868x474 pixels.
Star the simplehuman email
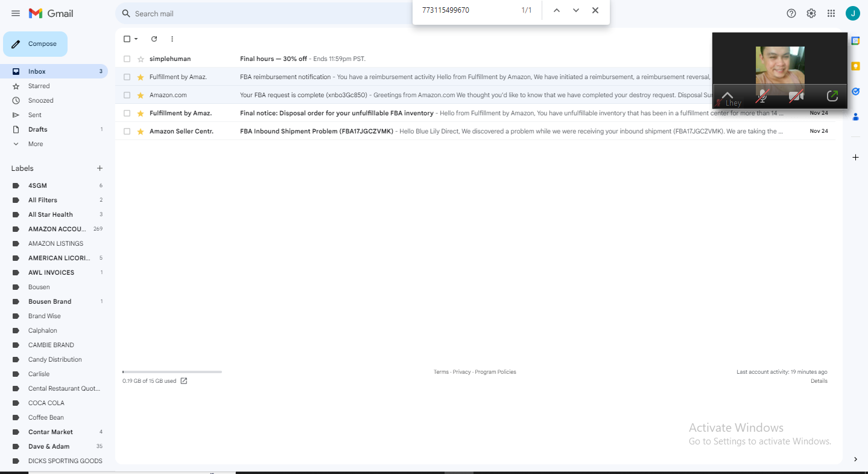point(141,59)
